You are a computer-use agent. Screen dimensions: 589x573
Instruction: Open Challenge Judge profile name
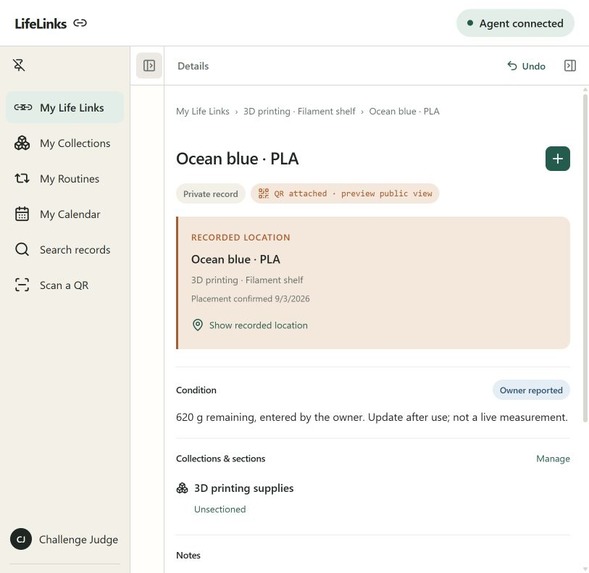coord(79,540)
